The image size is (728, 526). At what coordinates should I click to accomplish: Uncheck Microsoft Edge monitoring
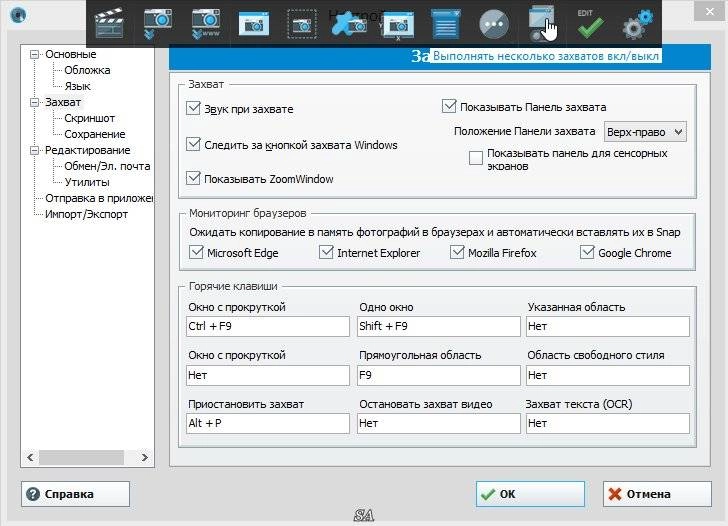(196, 252)
